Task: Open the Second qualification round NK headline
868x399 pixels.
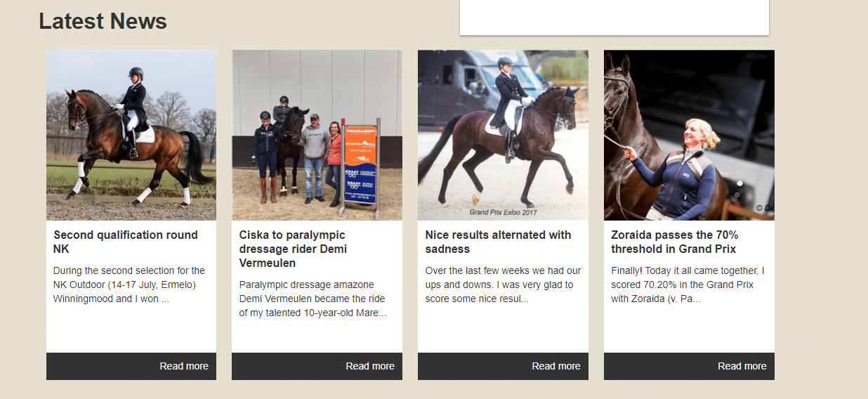Action: point(126,242)
